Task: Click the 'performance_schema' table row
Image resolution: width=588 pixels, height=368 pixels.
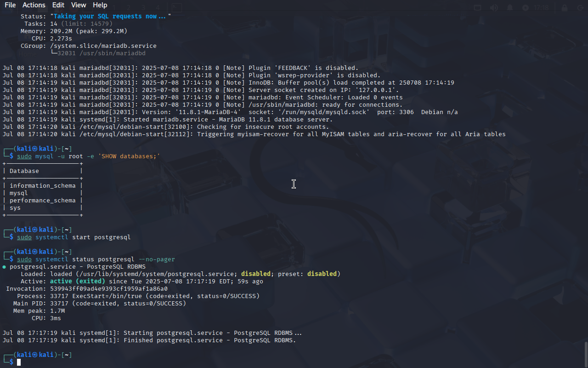Action: tap(43, 200)
